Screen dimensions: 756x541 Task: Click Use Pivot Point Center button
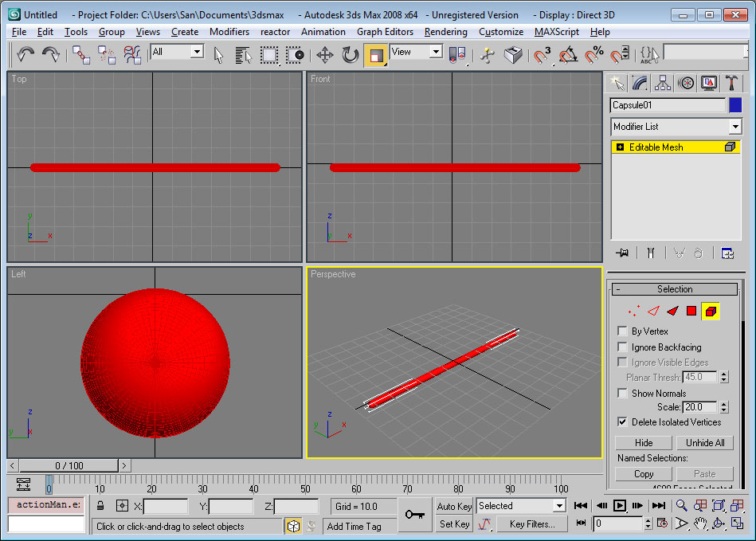point(457,54)
